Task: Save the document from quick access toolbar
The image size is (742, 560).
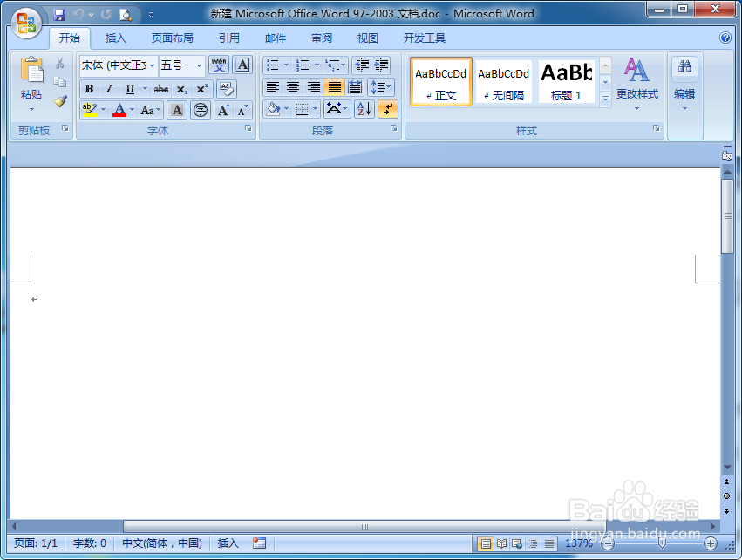Action: coord(59,15)
